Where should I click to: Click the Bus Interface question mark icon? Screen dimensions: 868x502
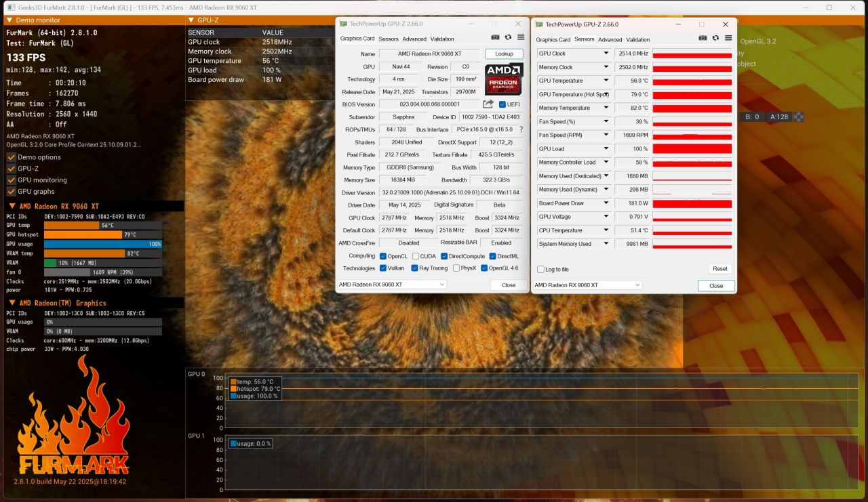(521, 129)
